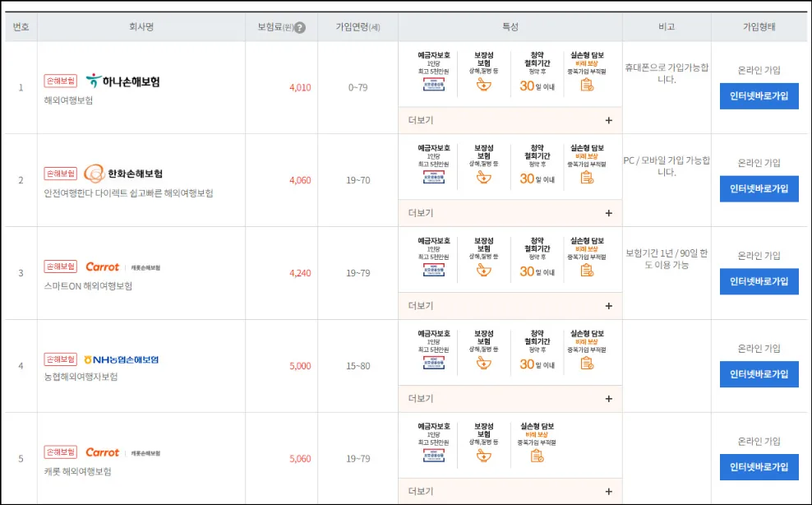The height and width of the screenshot is (505, 812).
Task: Click the premium value 5,060
Action: click(300, 459)
